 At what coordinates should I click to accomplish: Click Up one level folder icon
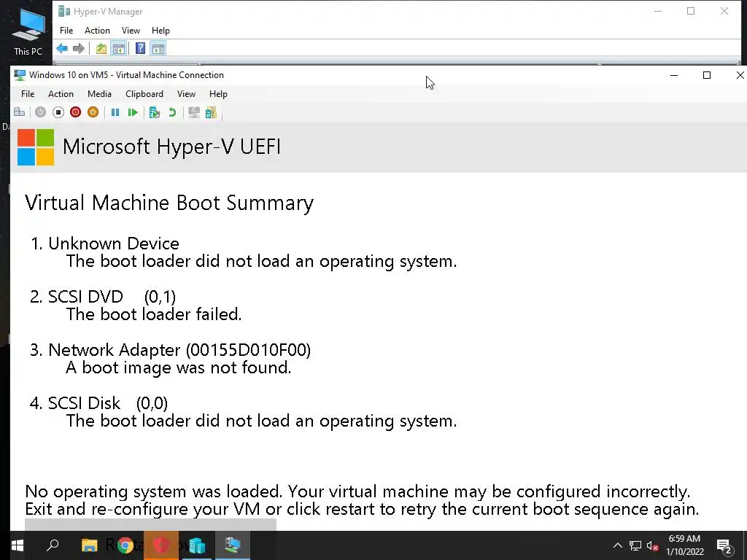pyautogui.click(x=101, y=49)
